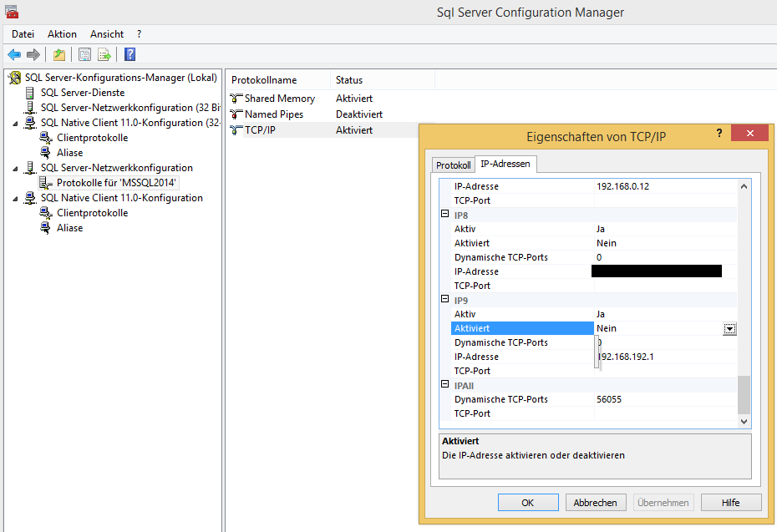The image size is (777, 532).
Task: Click the Übernehmen button
Action: 663,502
